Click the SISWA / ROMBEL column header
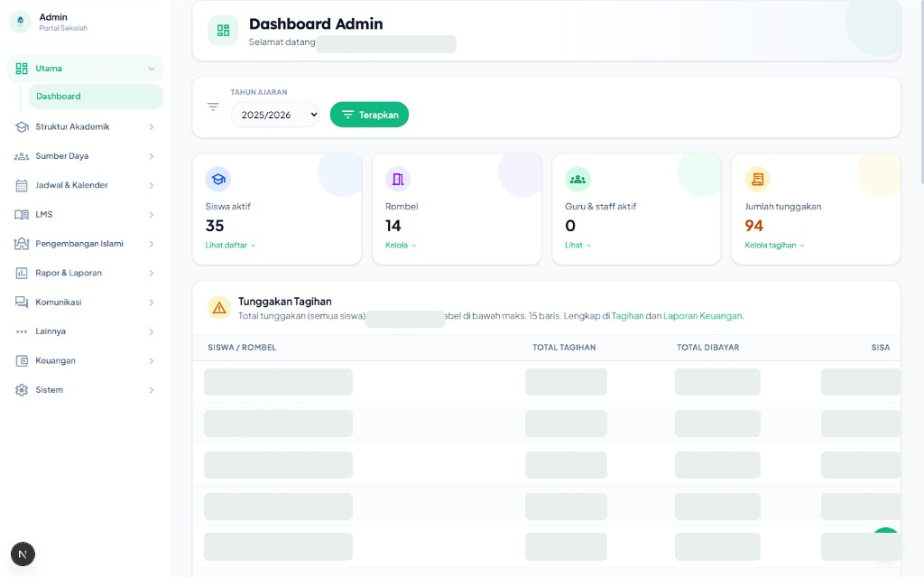 (x=242, y=348)
